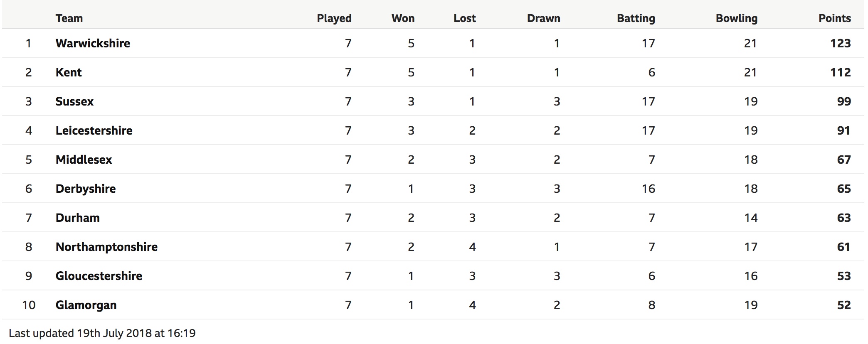This screenshot has height=344, width=868.
Task: Click Warwickshire's 123 points value
Action: pyautogui.click(x=841, y=43)
